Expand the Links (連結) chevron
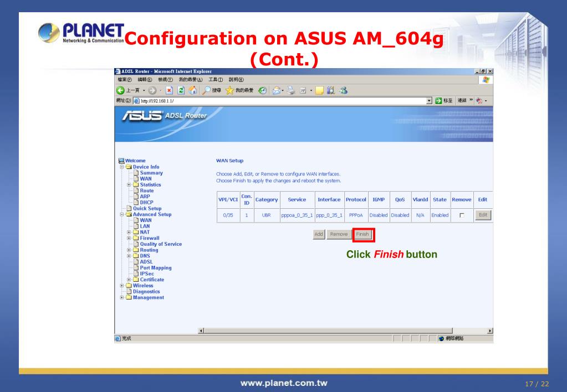This screenshot has width=567, height=392. (471, 100)
